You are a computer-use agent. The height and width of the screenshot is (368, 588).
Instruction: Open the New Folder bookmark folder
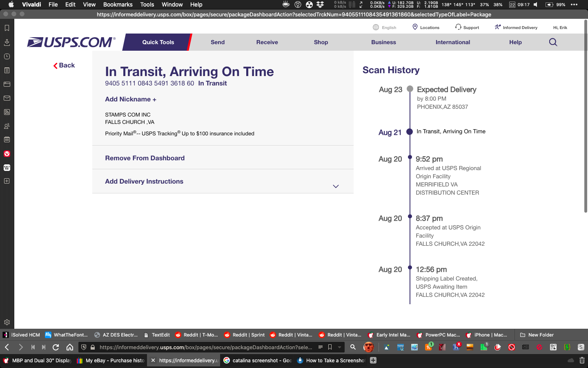(537, 335)
